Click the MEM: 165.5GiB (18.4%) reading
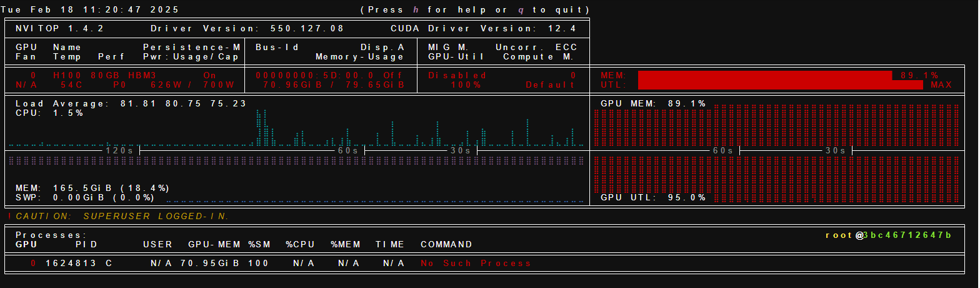 92,188
